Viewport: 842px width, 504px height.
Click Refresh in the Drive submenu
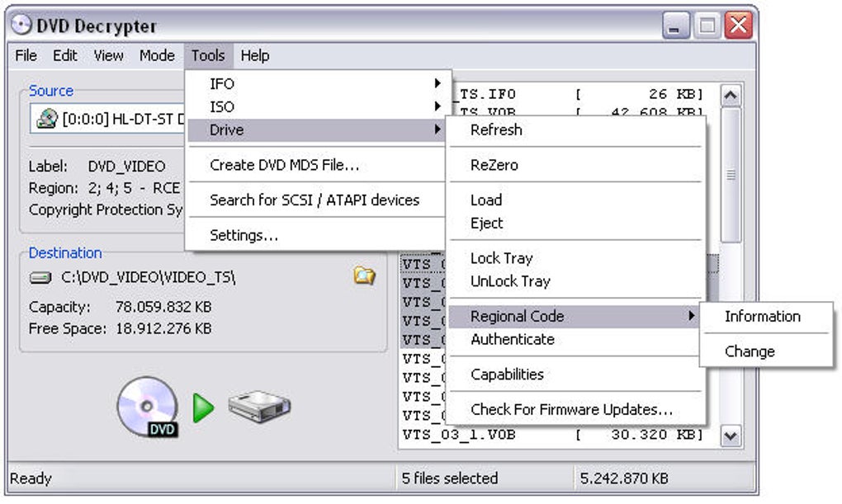pyautogui.click(x=575, y=130)
